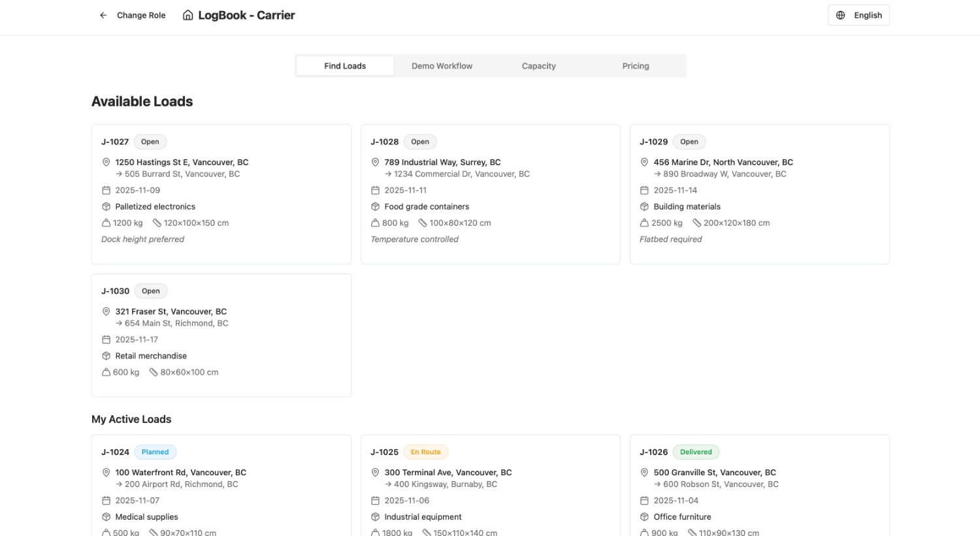Click the Change Role link
980x536 pixels.
[141, 15]
